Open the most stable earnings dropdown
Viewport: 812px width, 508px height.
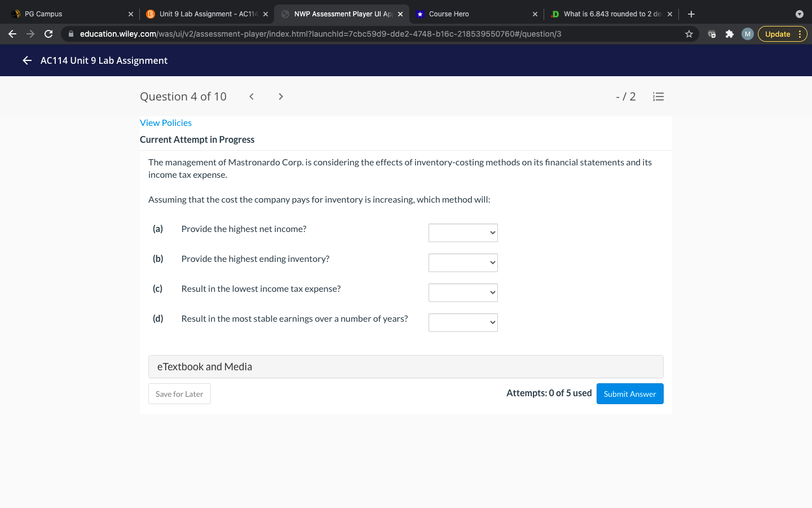463,322
